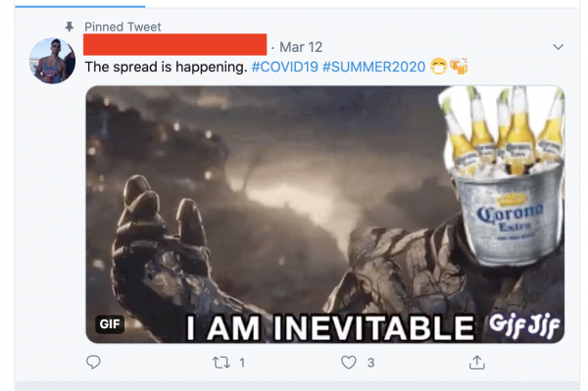Open the #COVID19 hashtag link
588x391 pixels.
pos(284,67)
